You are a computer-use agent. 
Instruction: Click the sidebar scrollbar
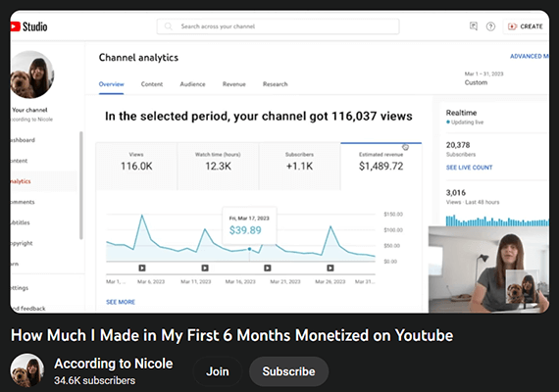(81, 185)
